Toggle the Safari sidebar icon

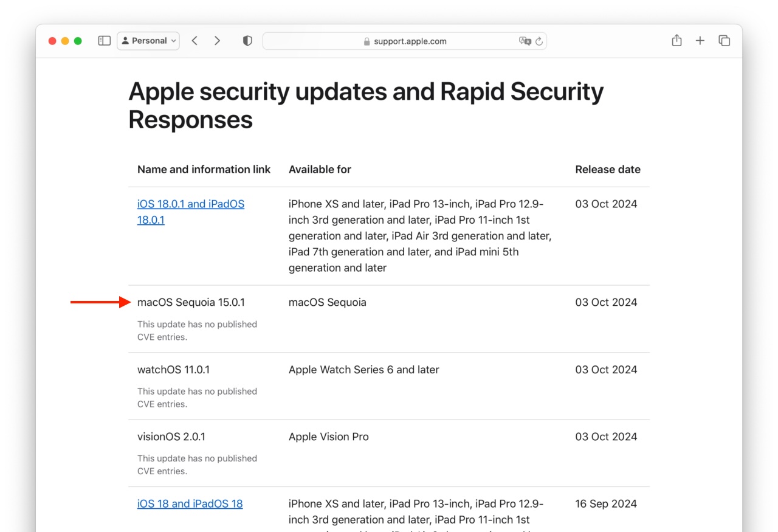click(105, 41)
